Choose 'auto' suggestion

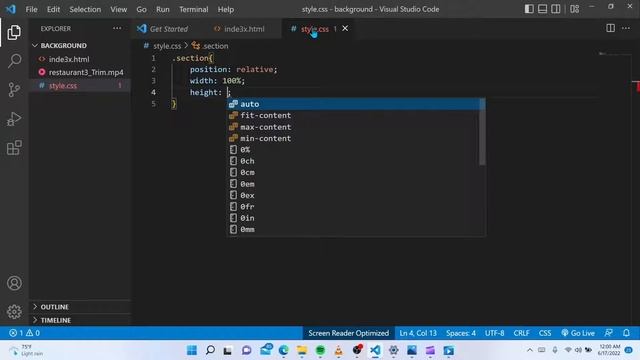(x=356, y=104)
